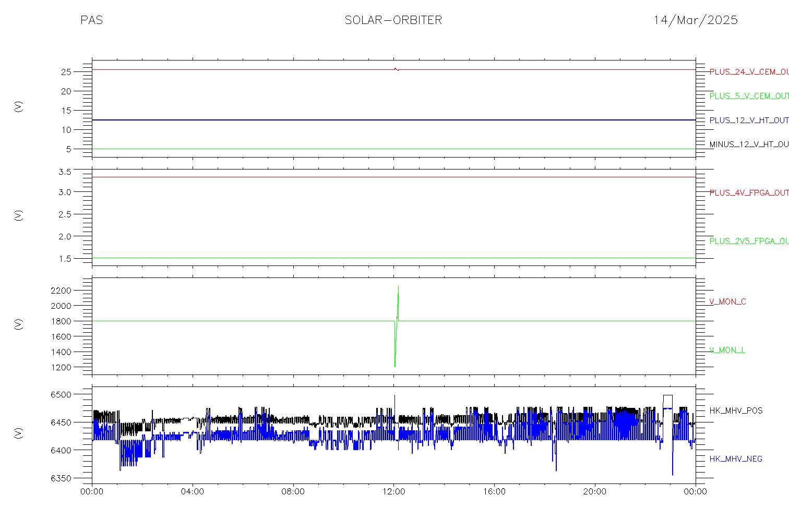The height and width of the screenshot is (532, 789).
Task: Select the 20 volt axis tick label
Action: pyautogui.click(x=66, y=91)
